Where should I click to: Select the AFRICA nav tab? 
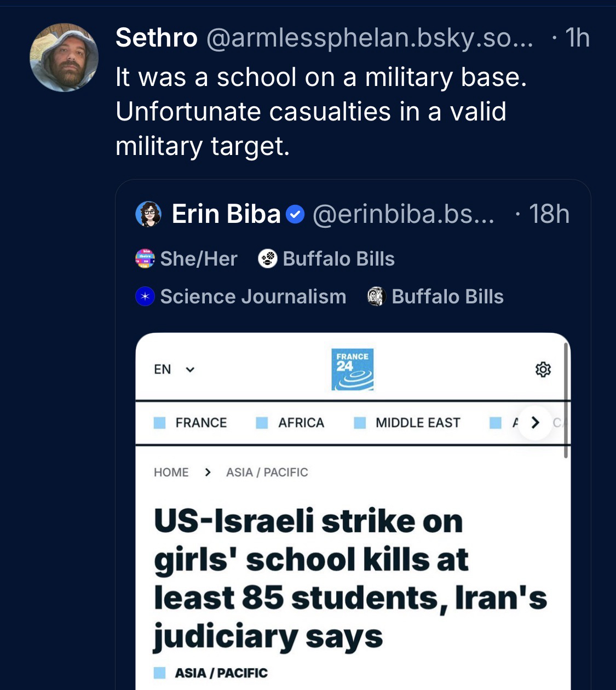[x=301, y=423]
